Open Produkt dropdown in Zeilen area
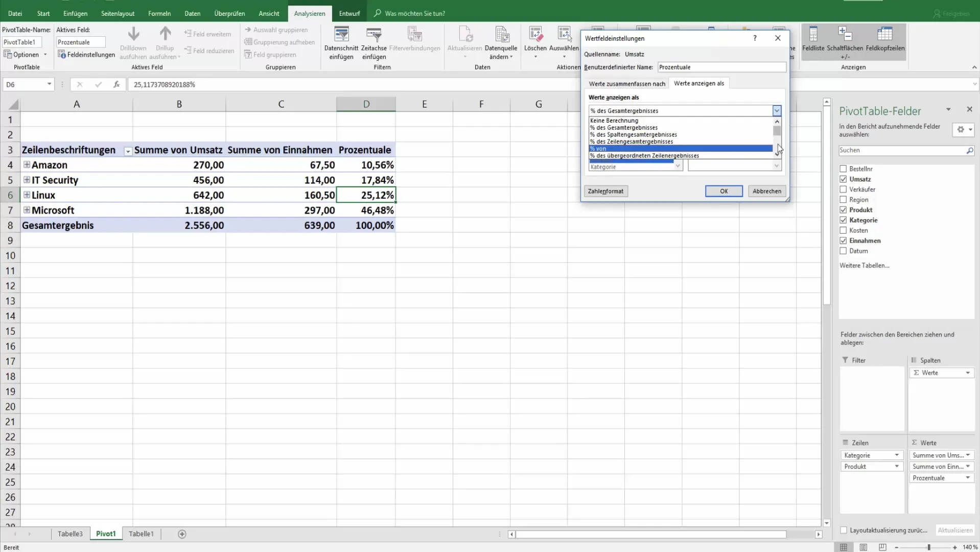Image resolution: width=980 pixels, height=552 pixels. tap(897, 466)
